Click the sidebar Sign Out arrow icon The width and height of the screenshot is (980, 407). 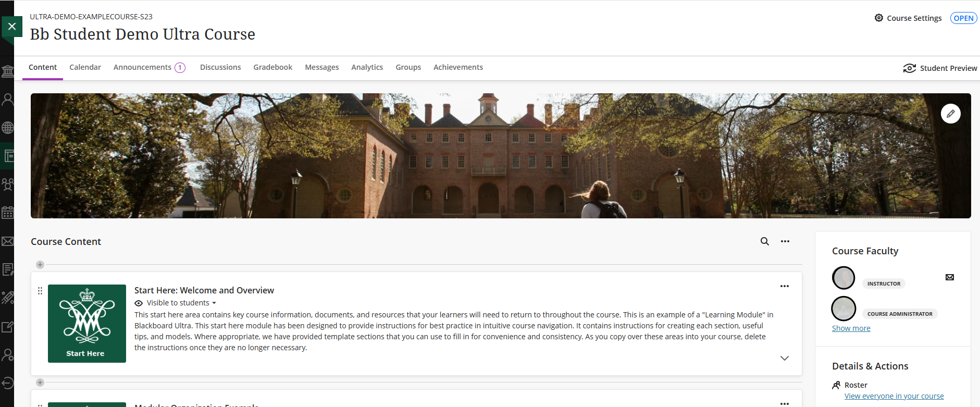7,383
